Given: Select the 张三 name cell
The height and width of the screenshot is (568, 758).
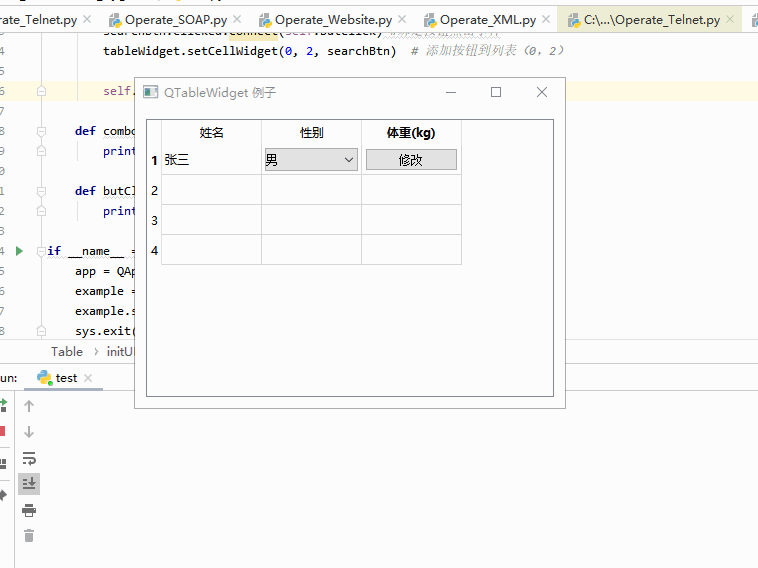Looking at the screenshot, I should point(211,160).
